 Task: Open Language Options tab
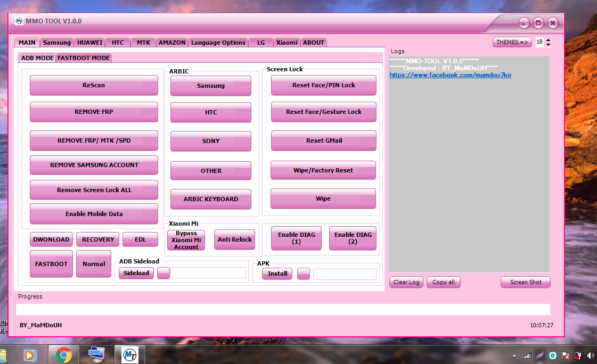(218, 43)
